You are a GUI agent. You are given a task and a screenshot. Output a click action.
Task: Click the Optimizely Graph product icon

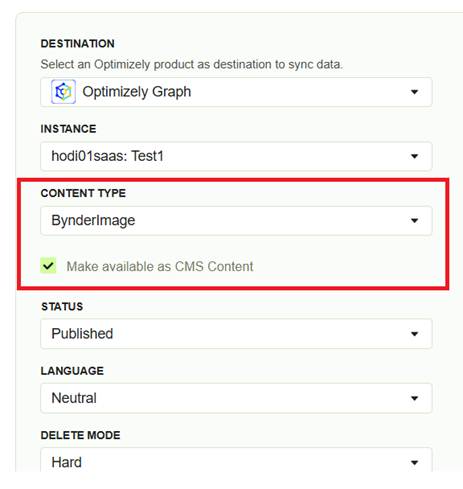click(x=63, y=92)
